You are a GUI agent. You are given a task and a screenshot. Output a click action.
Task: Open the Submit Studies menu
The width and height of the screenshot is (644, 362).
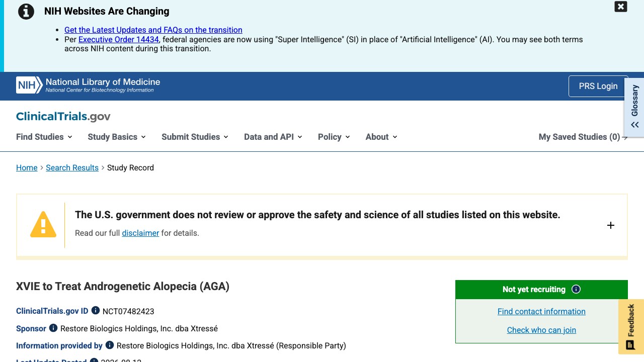pos(195,137)
